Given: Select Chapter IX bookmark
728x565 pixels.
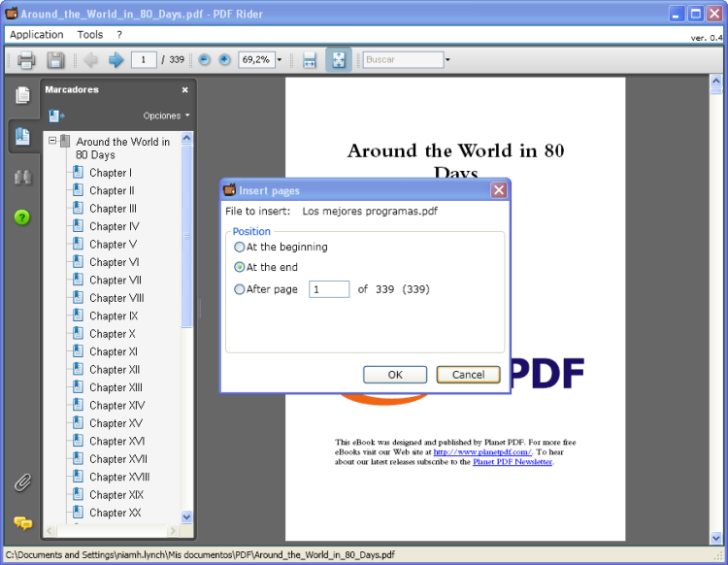Looking at the screenshot, I should pyautogui.click(x=114, y=316).
